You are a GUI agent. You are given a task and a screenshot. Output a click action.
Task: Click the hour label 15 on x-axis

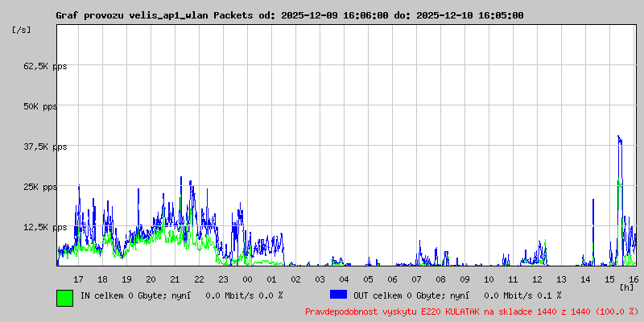[610, 279]
